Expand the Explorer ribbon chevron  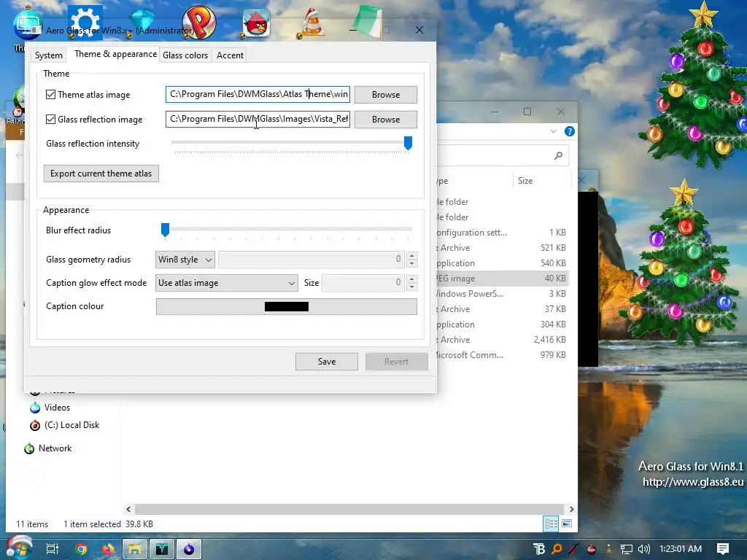[x=553, y=131]
